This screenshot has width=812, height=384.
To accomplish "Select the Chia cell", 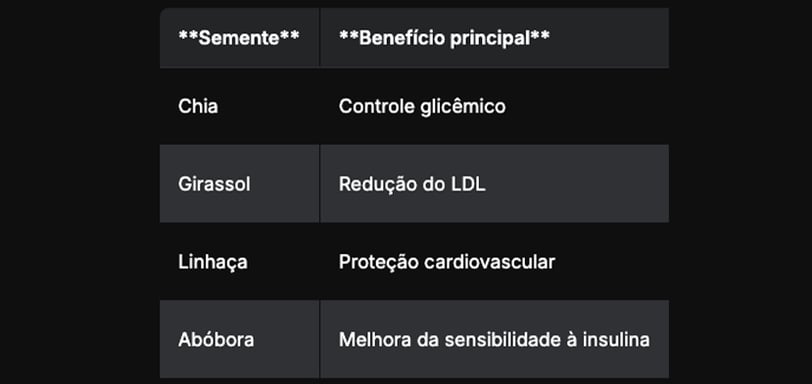I will coord(240,107).
